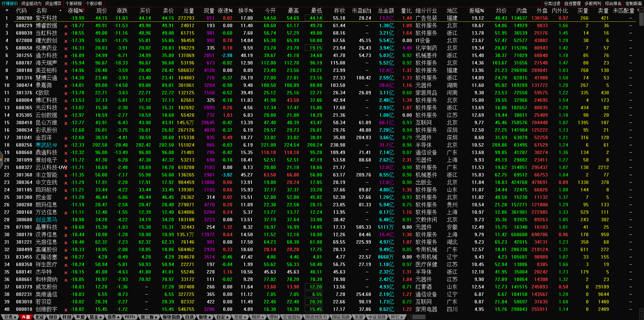
Task: Expand the 基金 category tab at the bottom
Action: 95,317
